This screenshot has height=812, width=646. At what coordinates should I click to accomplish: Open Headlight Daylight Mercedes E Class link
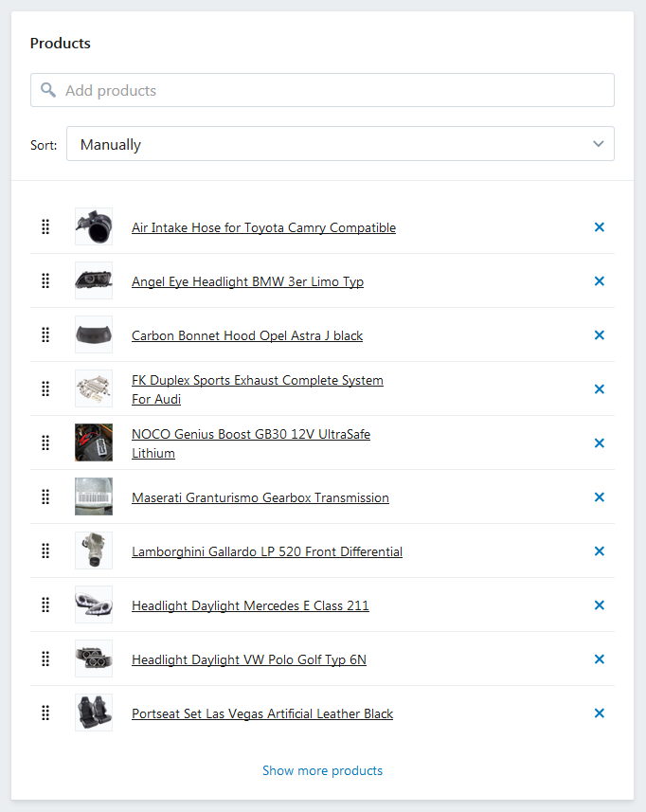pos(250,605)
